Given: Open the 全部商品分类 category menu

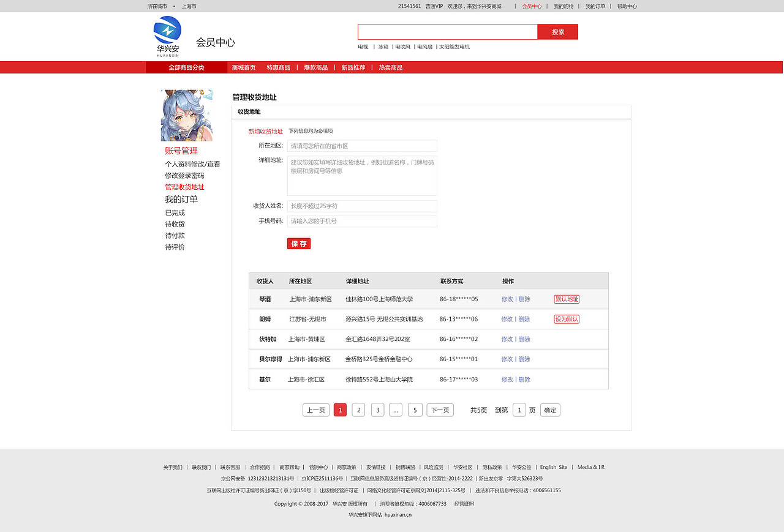Looking at the screenshot, I should pos(186,67).
